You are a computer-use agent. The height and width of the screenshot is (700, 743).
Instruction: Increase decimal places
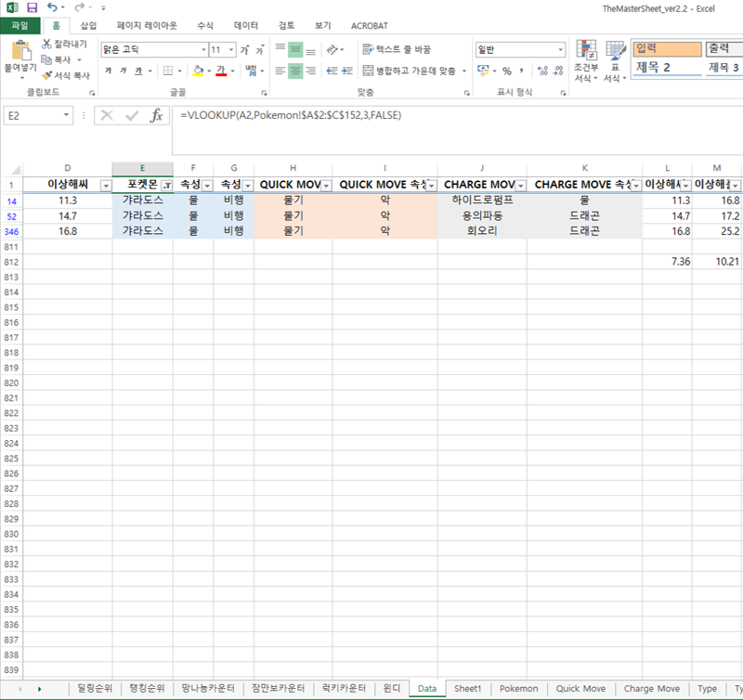point(542,71)
